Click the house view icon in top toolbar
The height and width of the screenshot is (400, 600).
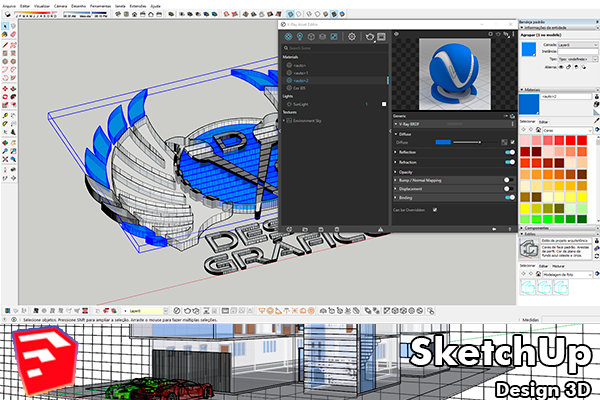point(134,14)
